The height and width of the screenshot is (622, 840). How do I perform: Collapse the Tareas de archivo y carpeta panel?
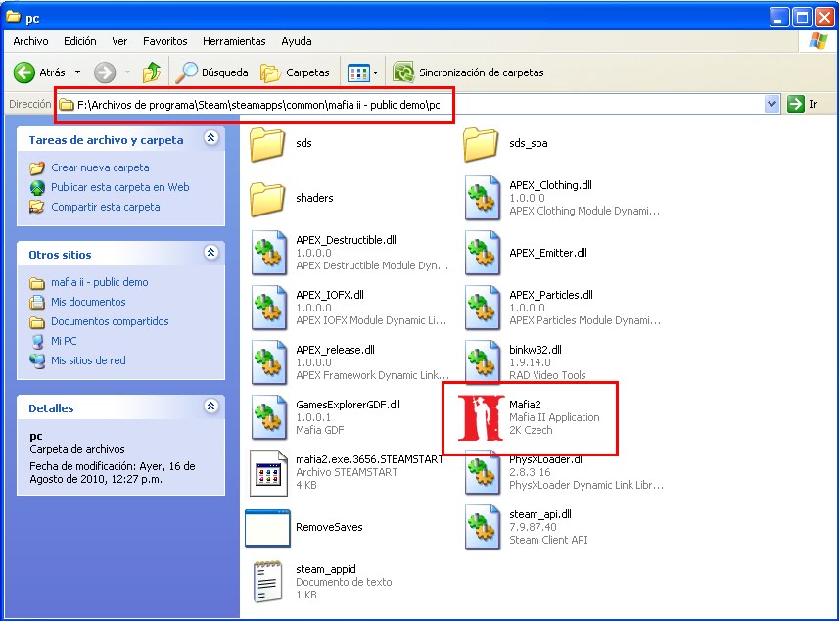pyautogui.click(x=211, y=138)
